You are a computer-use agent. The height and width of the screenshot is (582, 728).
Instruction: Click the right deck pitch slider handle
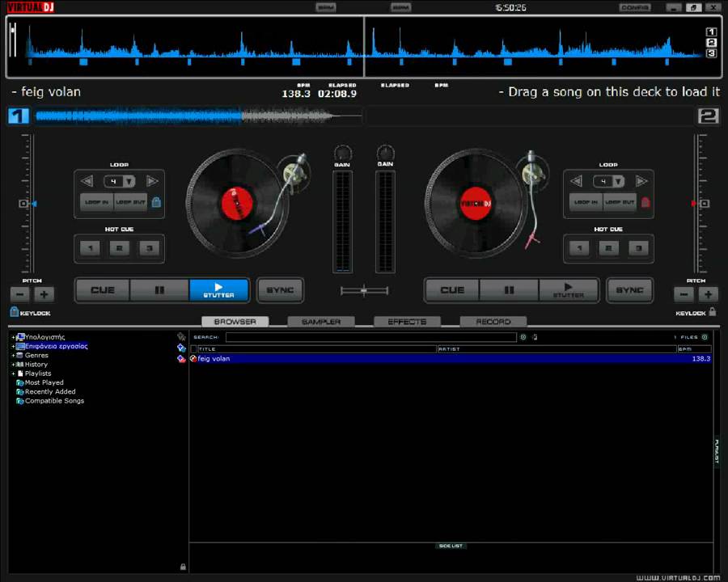[x=705, y=203]
